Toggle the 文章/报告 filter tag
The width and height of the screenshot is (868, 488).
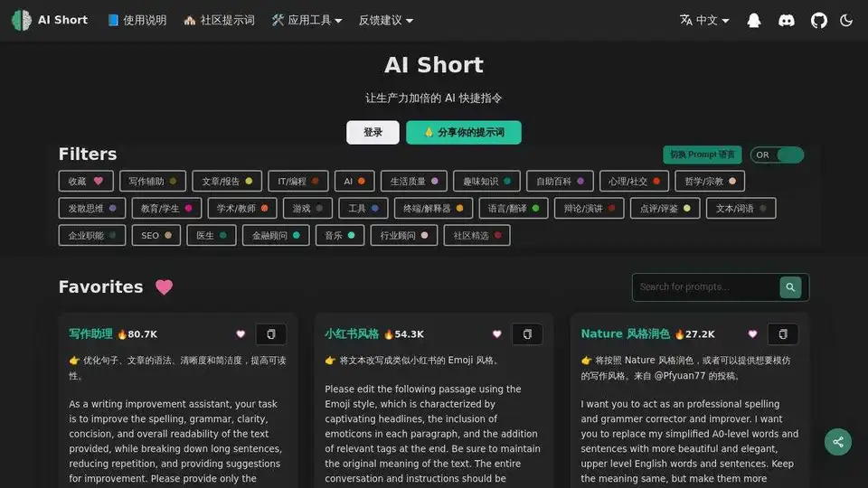(227, 181)
